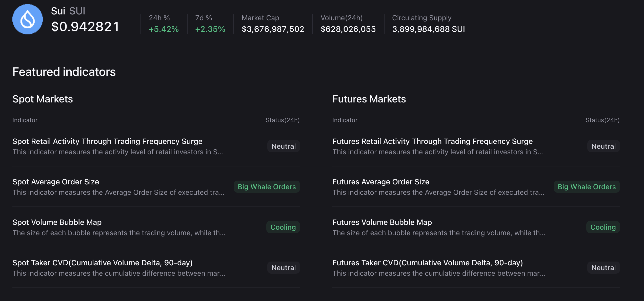
Task: Open the Futures Taker CVD 90-day indicator
Action: pos(428,263)
